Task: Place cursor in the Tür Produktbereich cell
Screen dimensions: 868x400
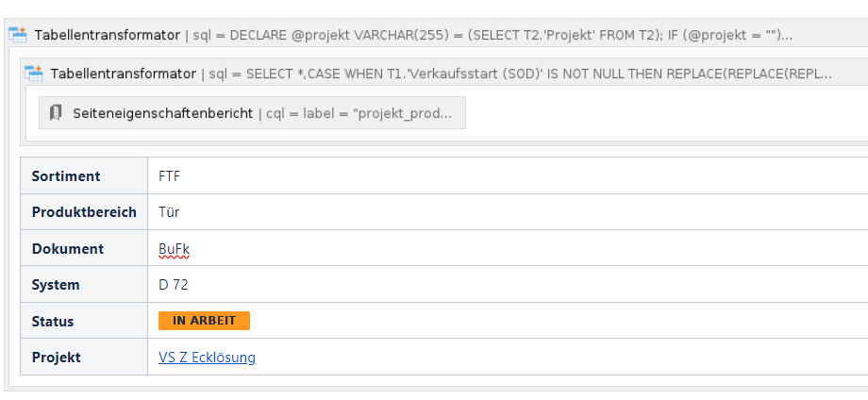Action: click(x=508, y=212)
